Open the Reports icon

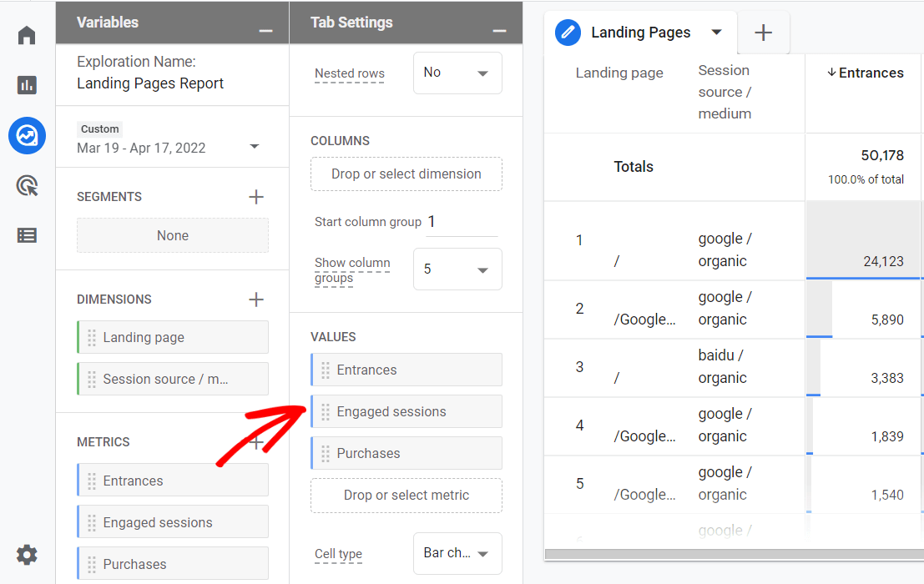point(27,85)
